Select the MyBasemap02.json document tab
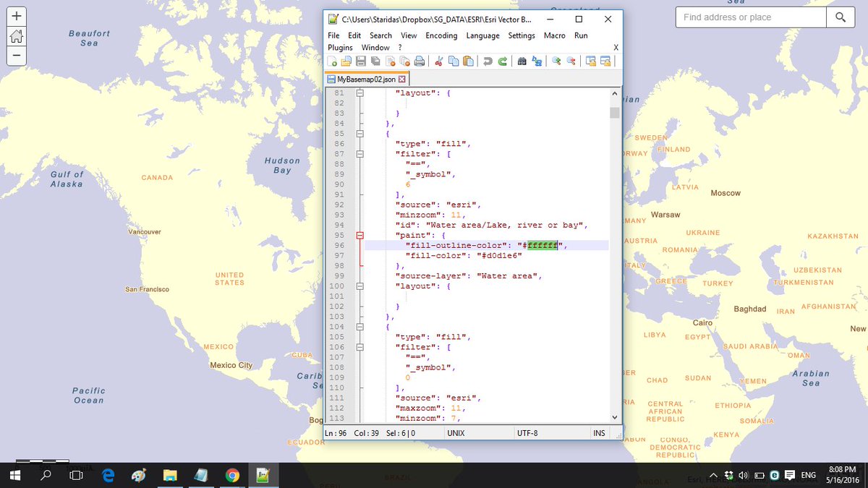Viewport: 868px width, 488px height. point(365,78)
